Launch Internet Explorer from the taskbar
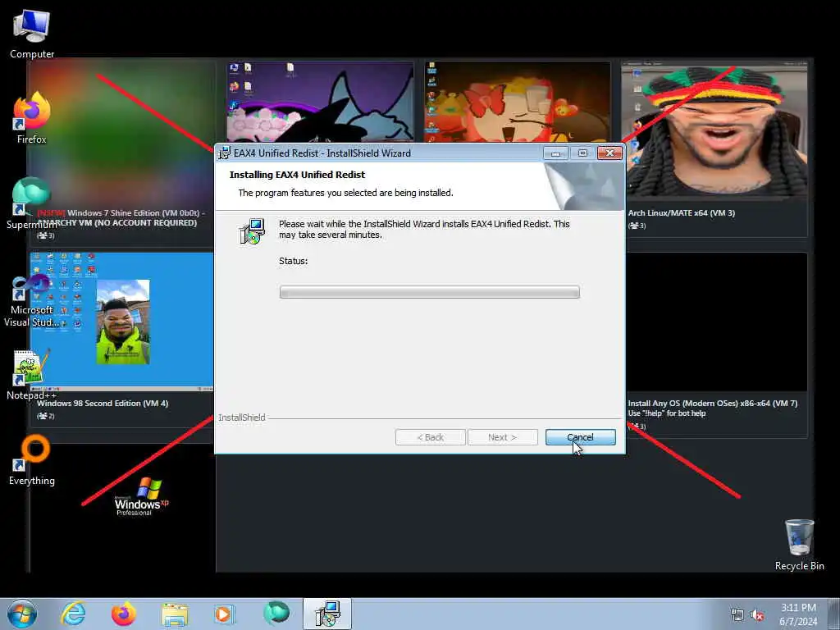The width and height of the screenshot is (840, 630). coord(73,614)
